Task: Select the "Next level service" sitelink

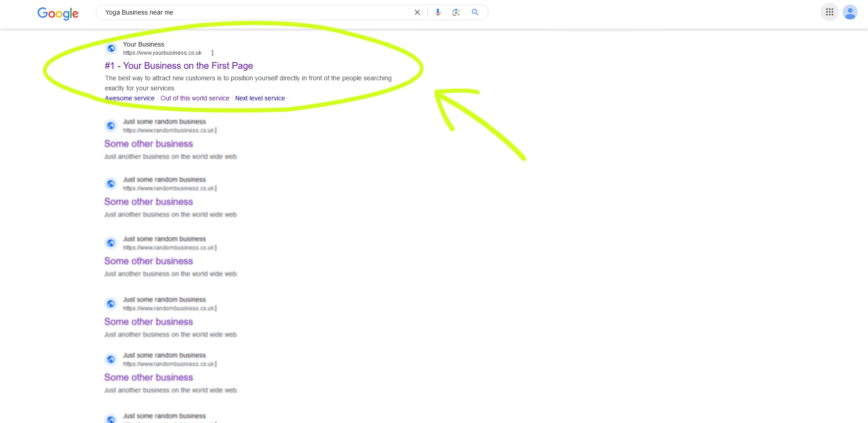Action: click(x=260, y=98)
